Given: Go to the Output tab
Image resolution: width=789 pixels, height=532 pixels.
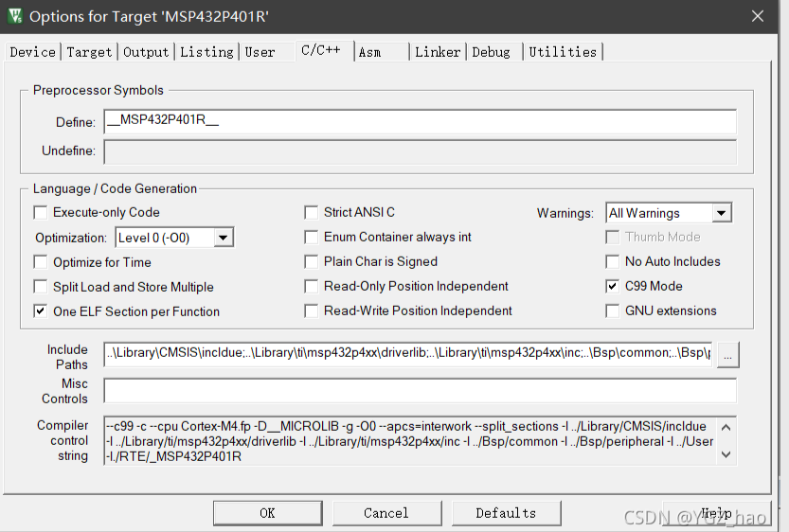Looking at the screenshot, I should coord(146,52).
